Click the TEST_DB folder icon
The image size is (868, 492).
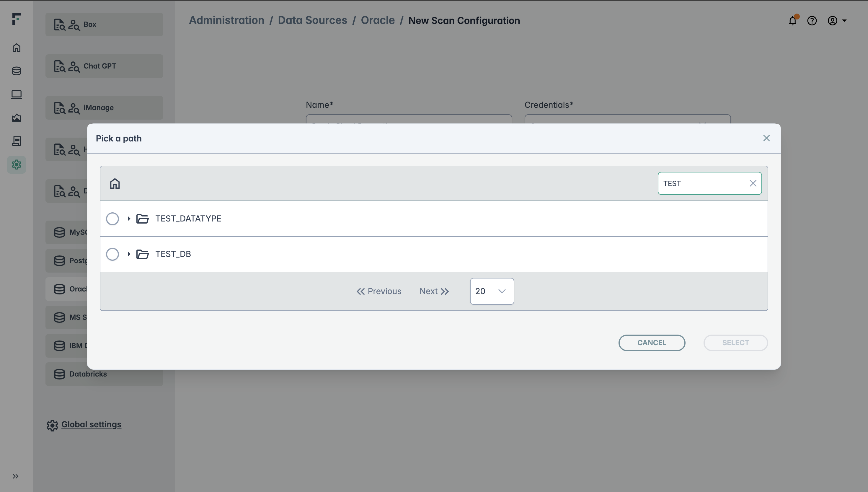[x=143, y=254]
